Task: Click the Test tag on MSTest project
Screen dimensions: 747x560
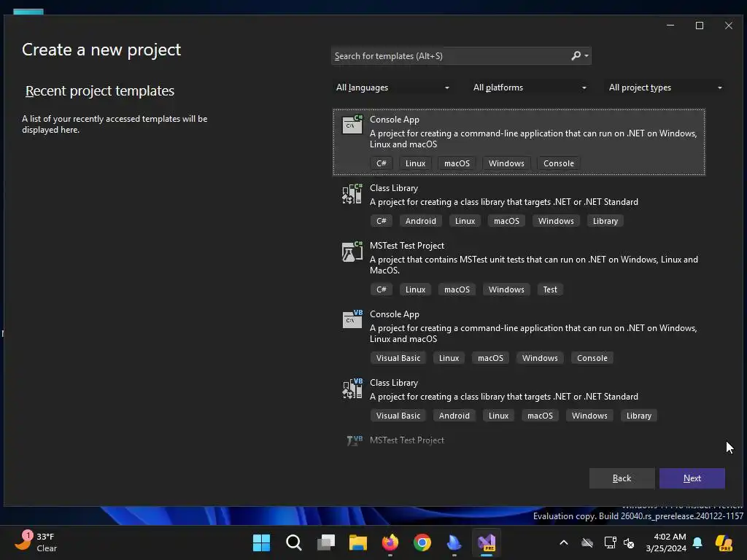Action: click(550, 289)
